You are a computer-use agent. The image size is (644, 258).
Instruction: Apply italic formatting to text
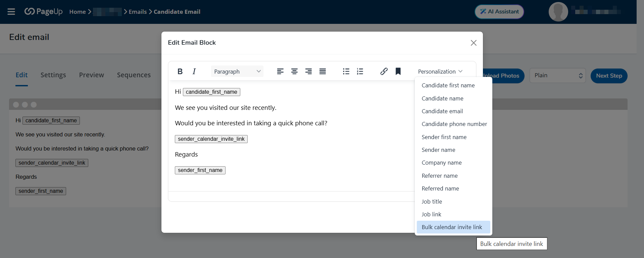[x=194, y=72]
